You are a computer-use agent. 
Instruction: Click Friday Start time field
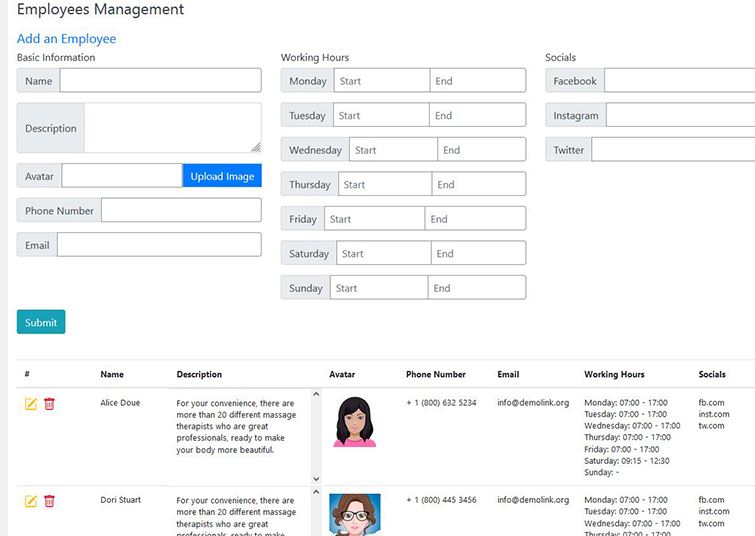(x=375, y=219)
